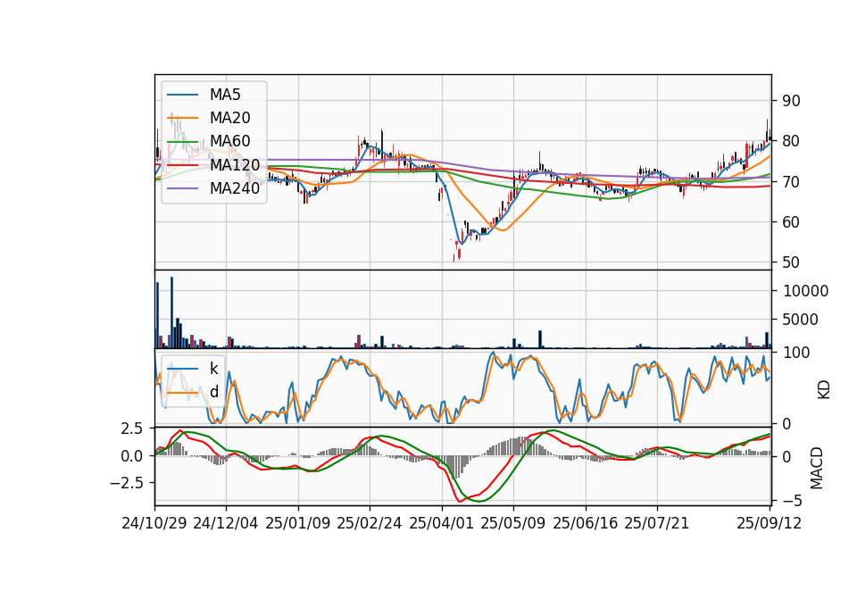Click the 25/01/09 date axis label
This screenshot has height=616, width=857.
[298, 523]
